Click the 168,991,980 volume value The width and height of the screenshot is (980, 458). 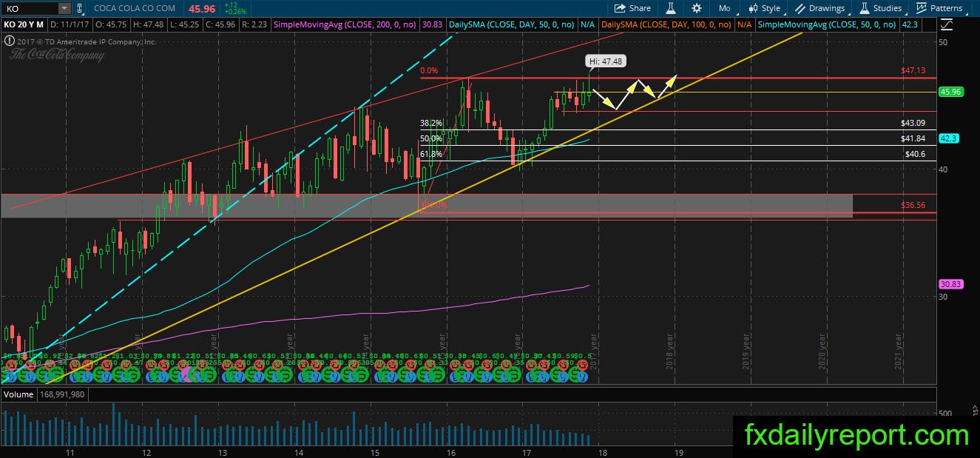click(63, 394)
